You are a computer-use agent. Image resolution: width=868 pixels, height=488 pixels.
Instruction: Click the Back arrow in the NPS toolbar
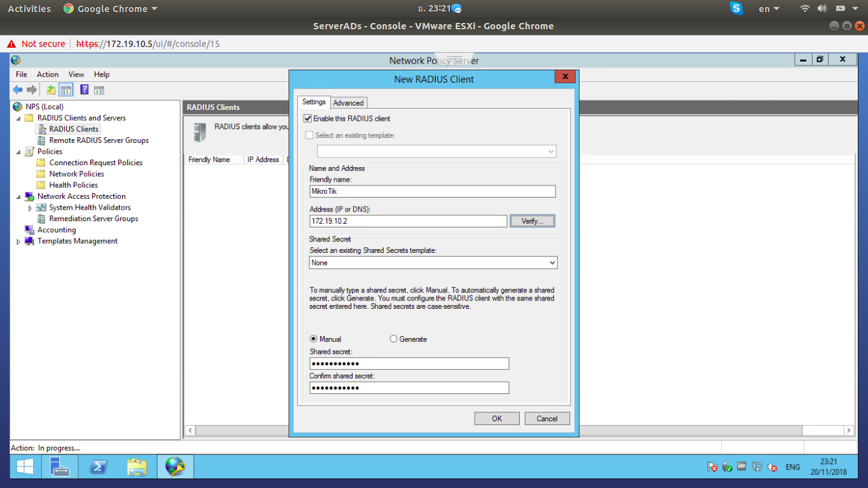[x=18, y=90]
